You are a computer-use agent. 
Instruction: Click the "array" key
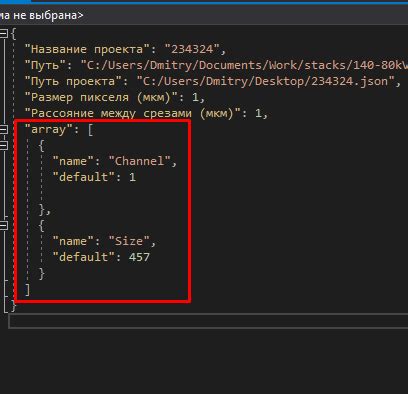pyautogui.click(x=49, y=129)
